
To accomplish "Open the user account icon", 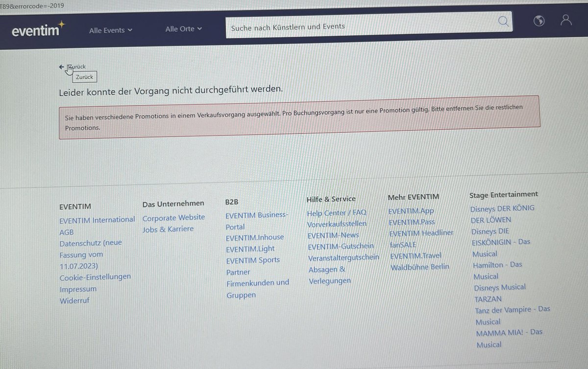I will click(566, 20).
